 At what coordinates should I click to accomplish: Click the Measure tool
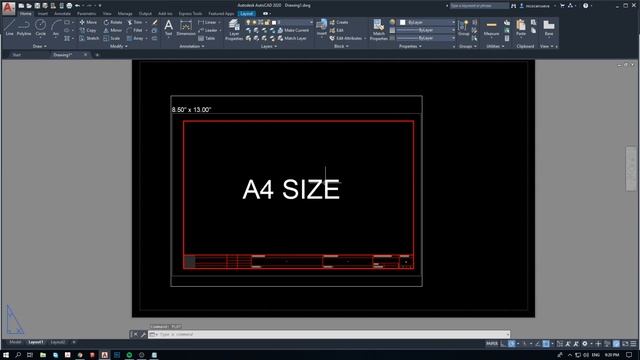click(x=491, y=28)
